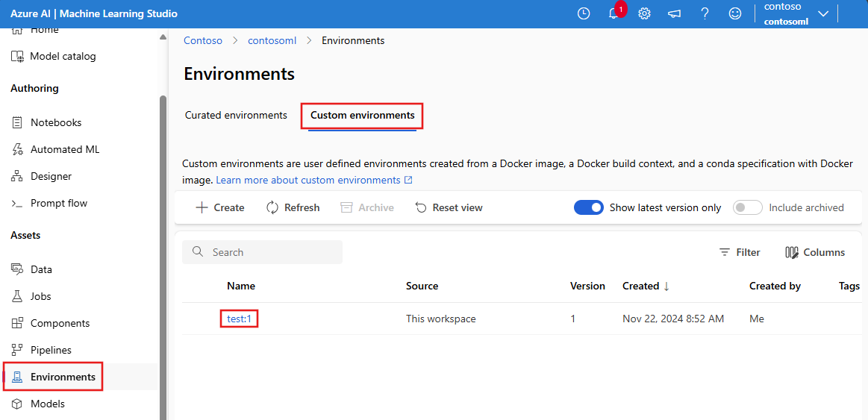Open the recent activity clock icon
This screenshot has height=420, width=868.
click(584, 13)
